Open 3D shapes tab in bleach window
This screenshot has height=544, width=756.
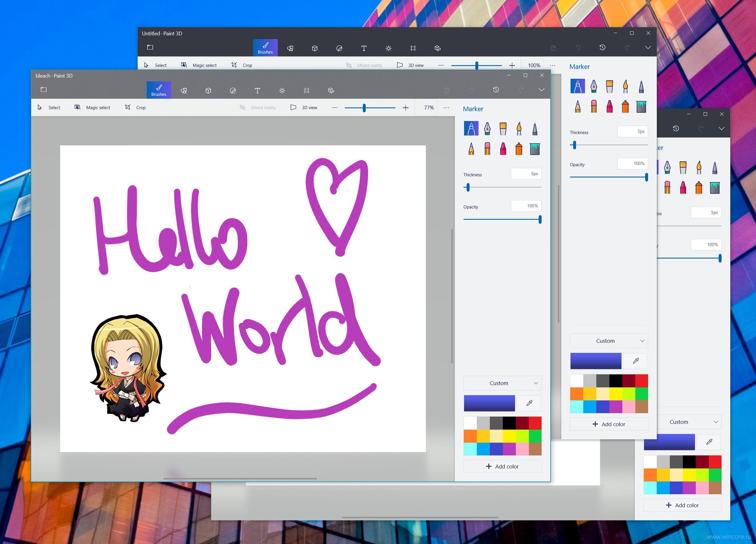pyautogui.click(x=208, y=90)
